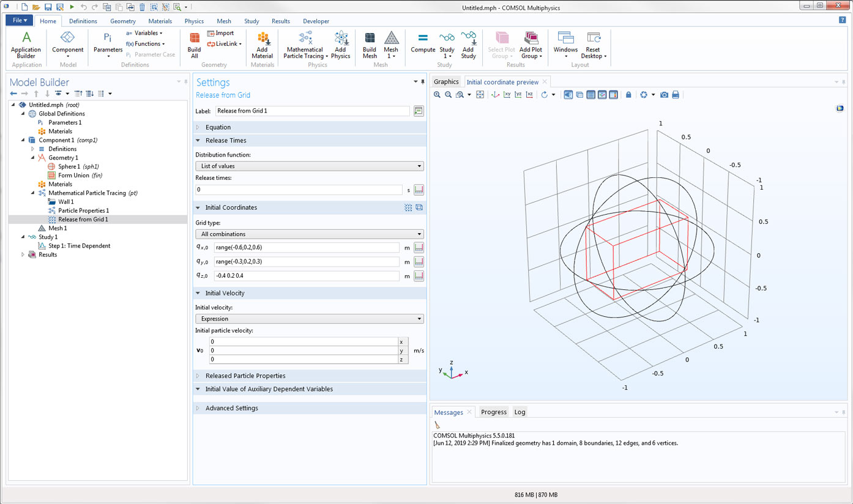Select Particle Properties 1 in the model tree
853x504 pixels.
click(x=83, y=210)
